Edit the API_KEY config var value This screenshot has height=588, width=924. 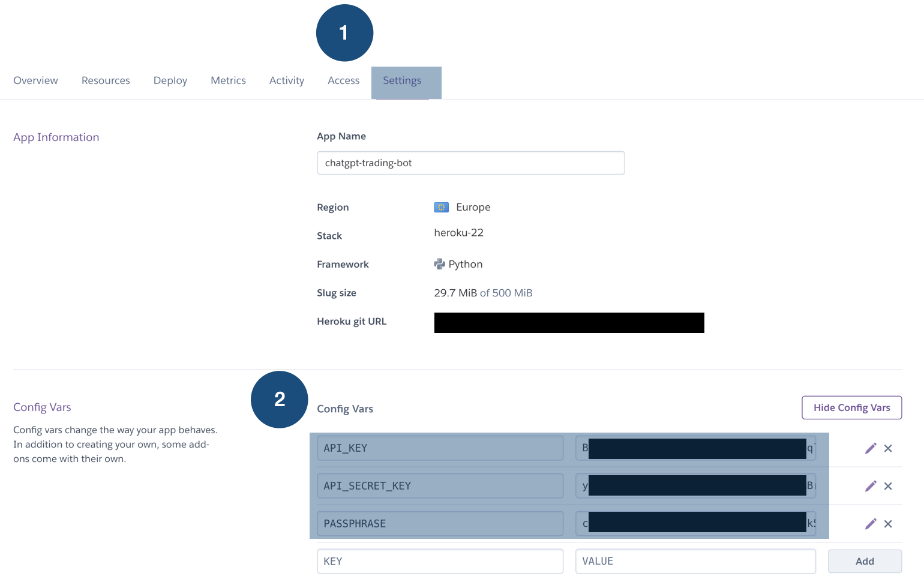(x=871, y=448)
